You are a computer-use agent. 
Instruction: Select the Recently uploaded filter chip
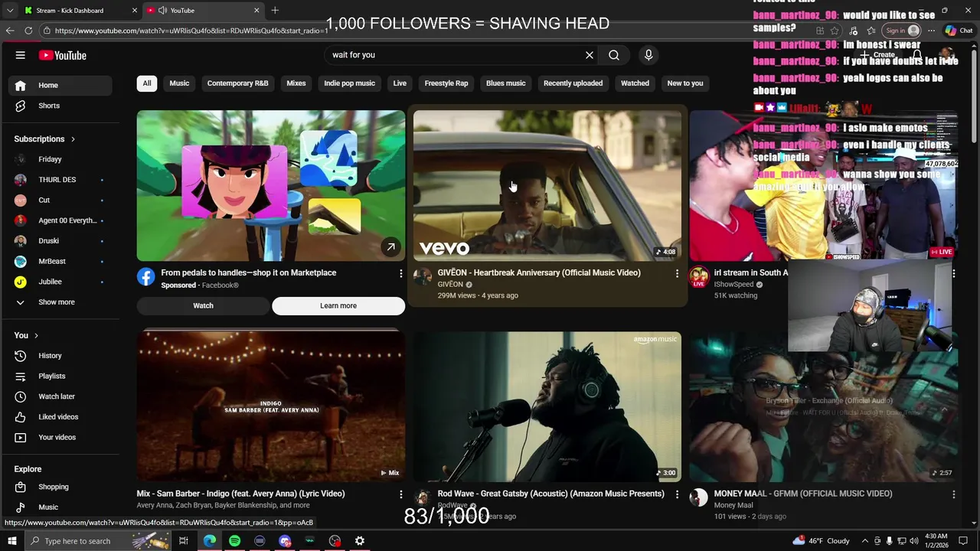(573, 83)
